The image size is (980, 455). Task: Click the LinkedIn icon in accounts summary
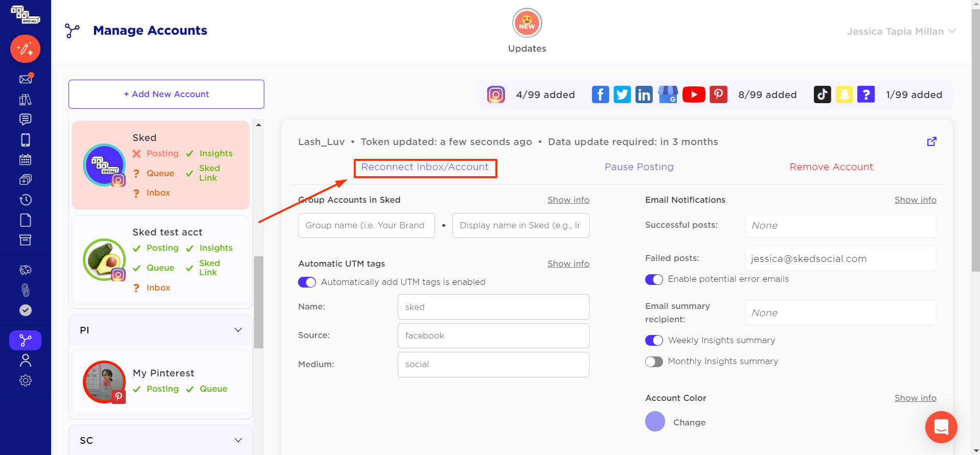click(644, 94)
